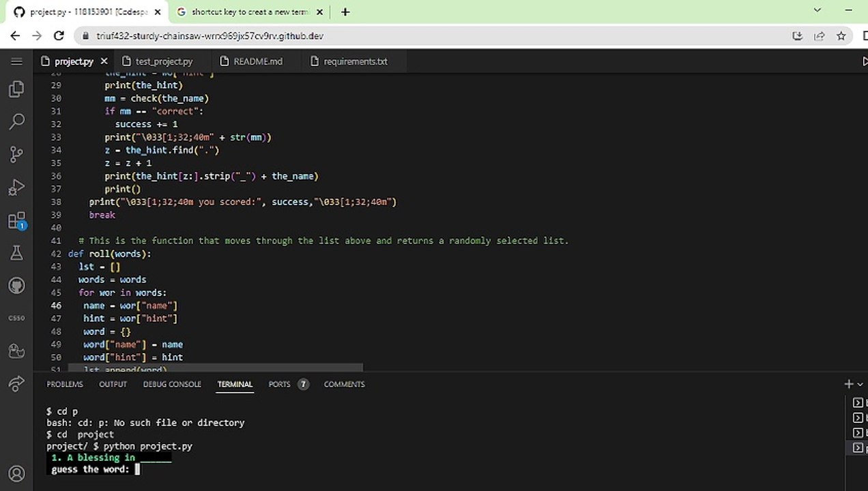Click the 'success += 1' line
This screenshot has width=868, height=491.
[146, 124]
